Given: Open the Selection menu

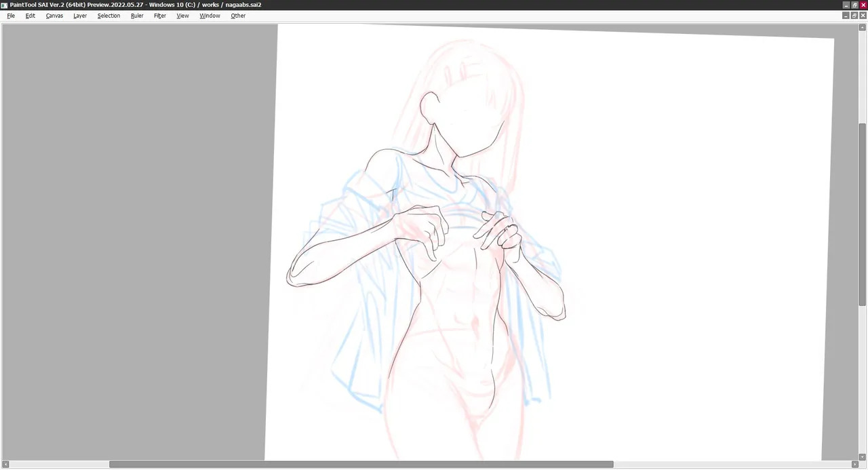Looking at the screenshot, I should point(108,16).
